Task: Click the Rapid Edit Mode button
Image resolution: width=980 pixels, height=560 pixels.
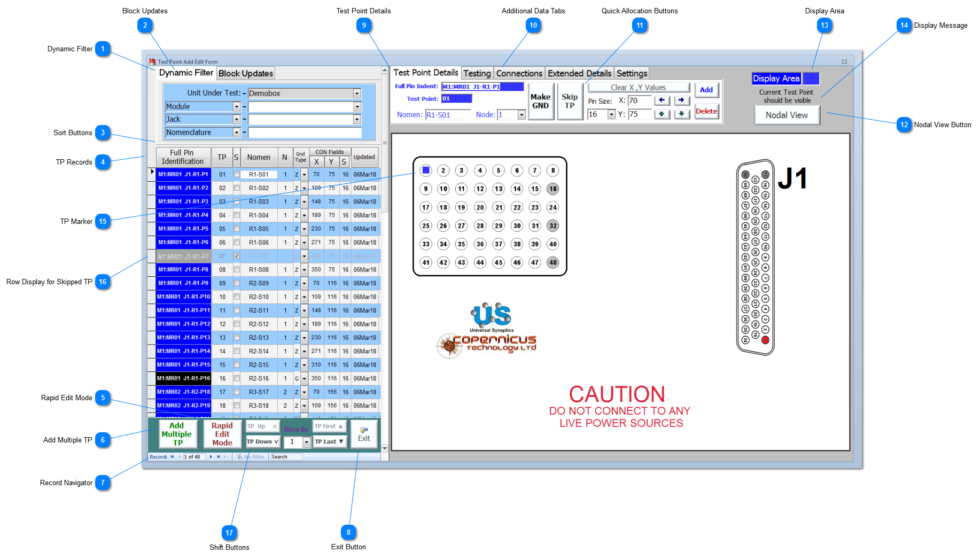Action: click(222, 434)
